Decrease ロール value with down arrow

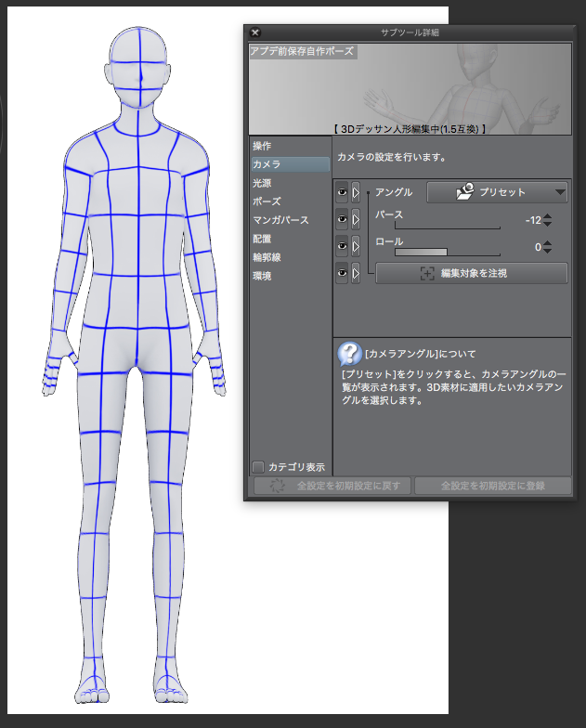click(x=548, y=251)
